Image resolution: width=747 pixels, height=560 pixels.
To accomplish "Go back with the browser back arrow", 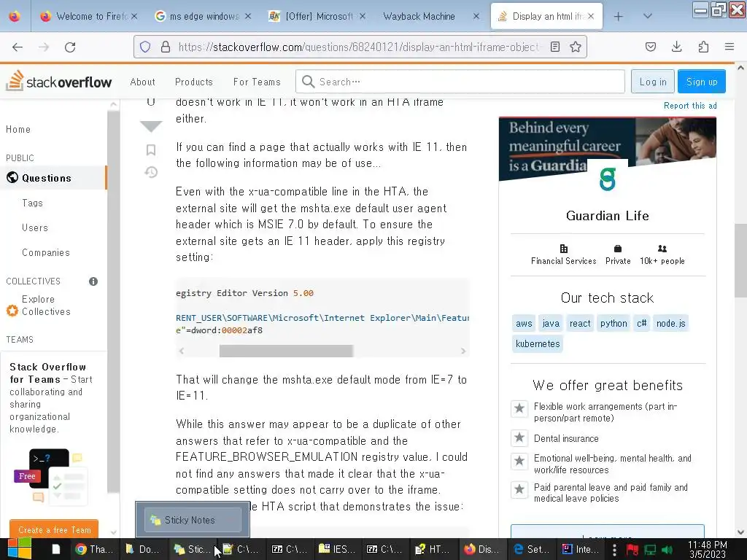I will pyautogui.click(x=18, y=47).
